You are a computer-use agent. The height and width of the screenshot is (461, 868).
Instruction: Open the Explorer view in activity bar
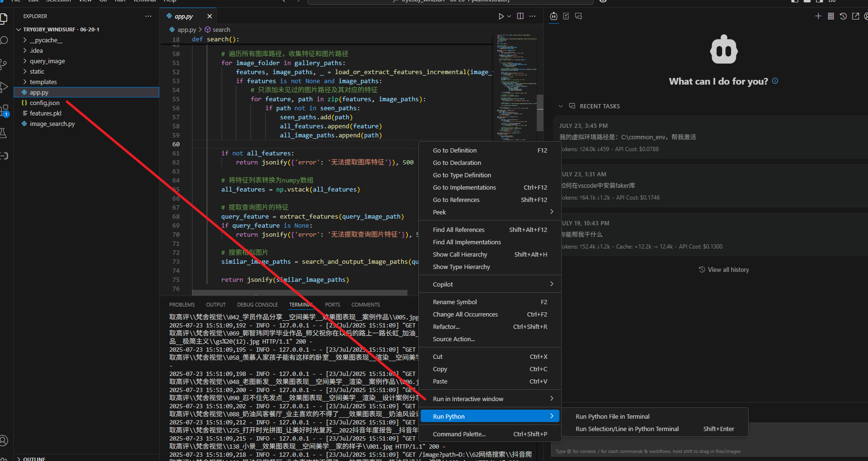pos(3,19)
